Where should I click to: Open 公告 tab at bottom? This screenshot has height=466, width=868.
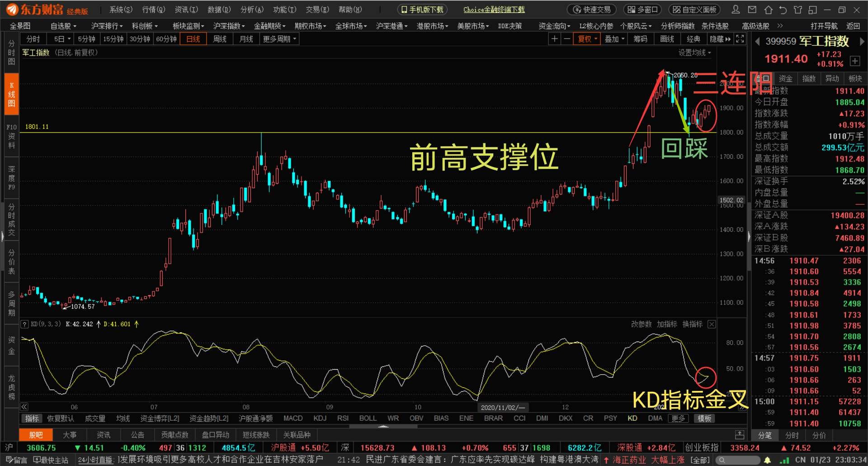pyautogui.click(x=137, y=435)
